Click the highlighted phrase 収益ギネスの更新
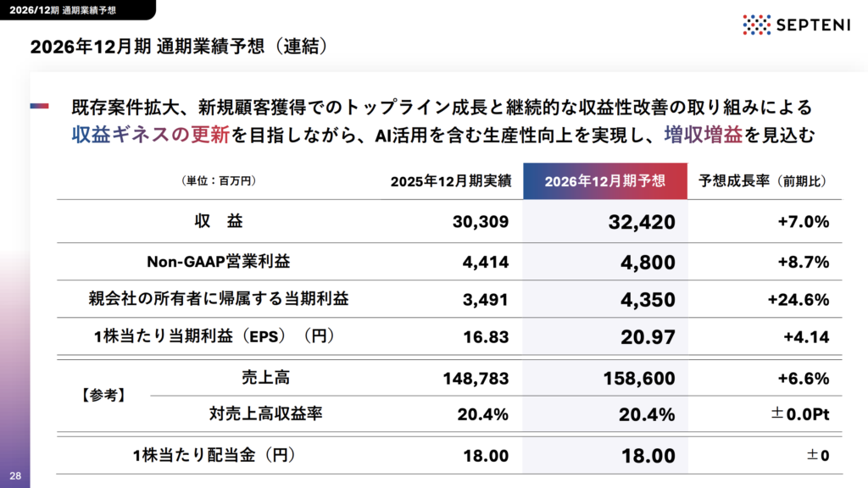 pyautogui.click(x=150, y=135)
